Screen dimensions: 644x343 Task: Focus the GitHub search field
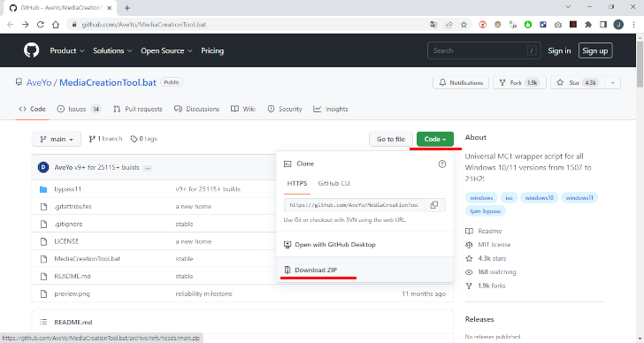coord(484,51)
